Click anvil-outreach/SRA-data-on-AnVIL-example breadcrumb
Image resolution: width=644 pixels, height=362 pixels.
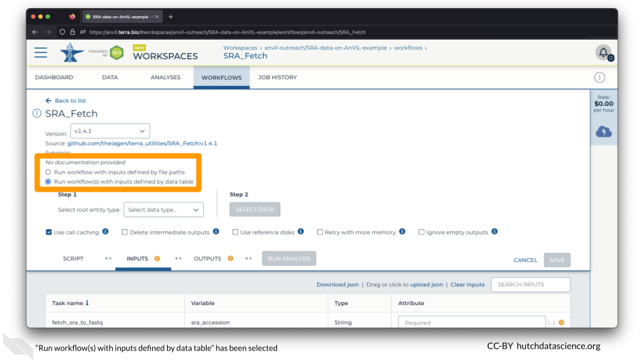[x=325, y=48]
